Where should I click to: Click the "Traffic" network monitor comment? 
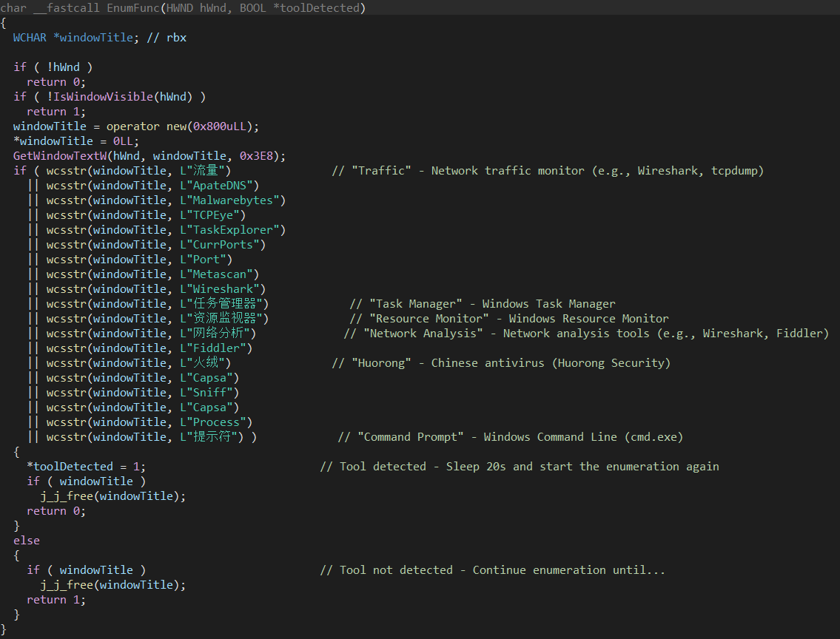pos(548,171)
